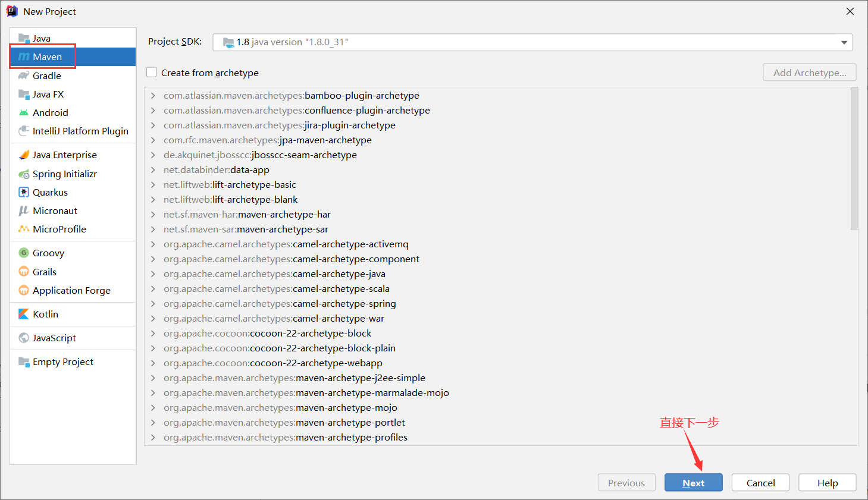The height and width of the screenshot is (500, 868).
Task: Expand jpa-maven-archetype node
Action: 153,140
